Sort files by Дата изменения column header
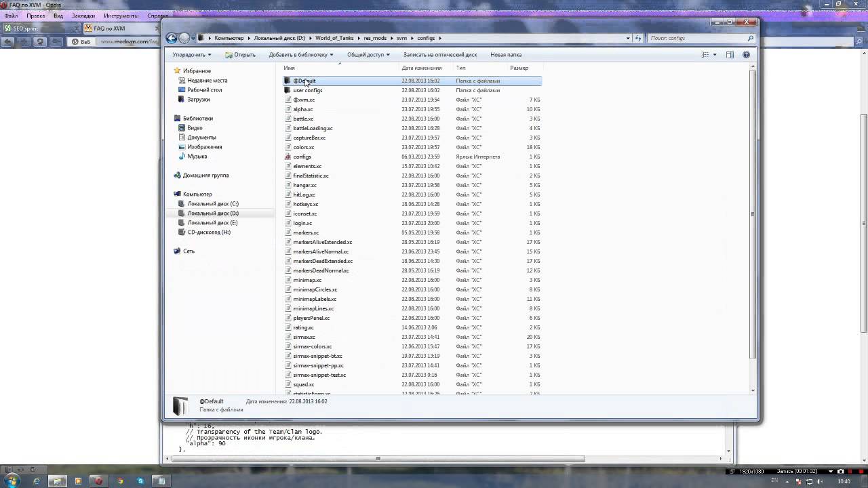 [x=421, y=68]
